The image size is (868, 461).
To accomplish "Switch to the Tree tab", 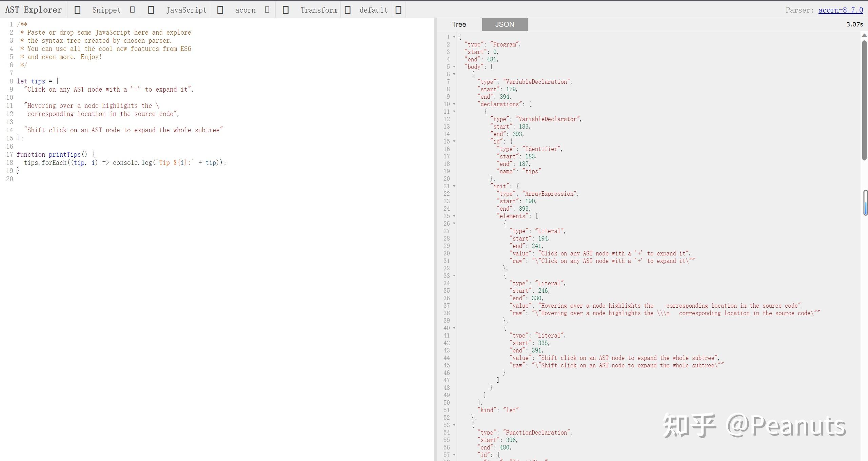I will click(x=459, y=24).
